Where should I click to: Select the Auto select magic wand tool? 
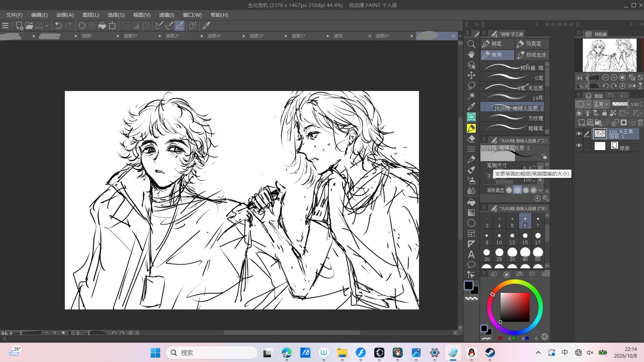click(471, 96)
